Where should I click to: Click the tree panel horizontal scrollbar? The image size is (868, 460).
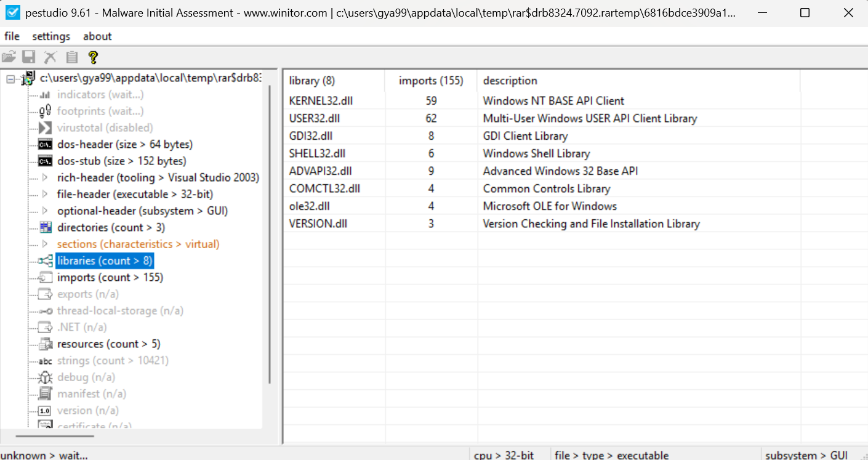click(x=55, y=436)
